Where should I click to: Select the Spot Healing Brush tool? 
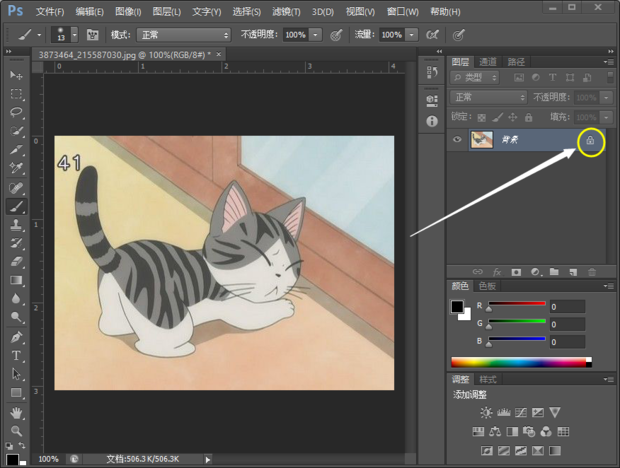(x=16, y=188)
